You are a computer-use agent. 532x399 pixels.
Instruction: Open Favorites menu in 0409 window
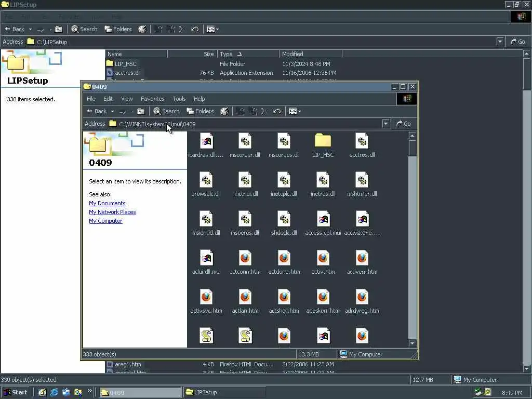coord(152,99)
